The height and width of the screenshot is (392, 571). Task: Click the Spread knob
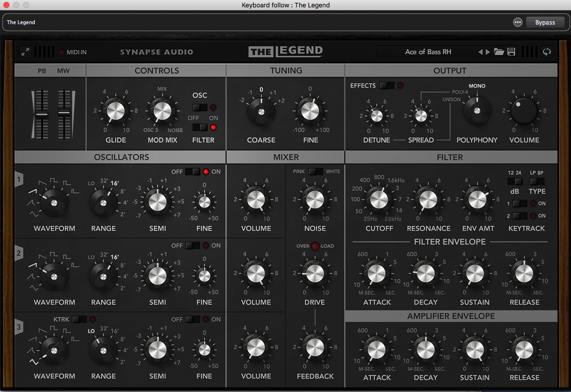421,116
